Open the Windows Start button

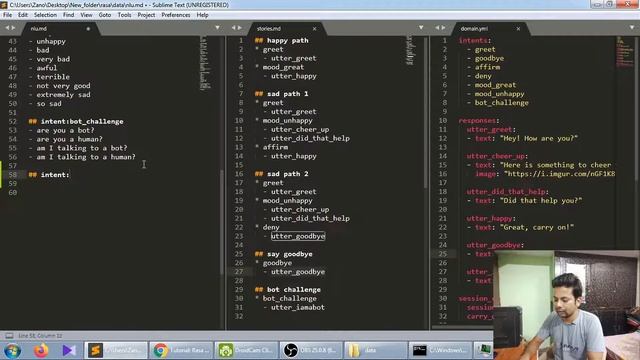click(12, 351)
